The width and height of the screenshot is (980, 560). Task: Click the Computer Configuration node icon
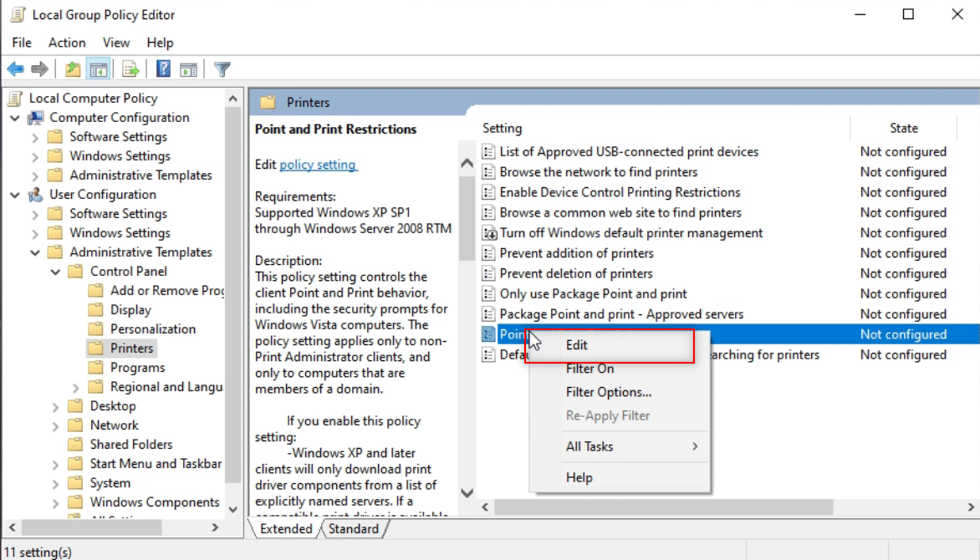pyautogui.click(x=36, y=118)
